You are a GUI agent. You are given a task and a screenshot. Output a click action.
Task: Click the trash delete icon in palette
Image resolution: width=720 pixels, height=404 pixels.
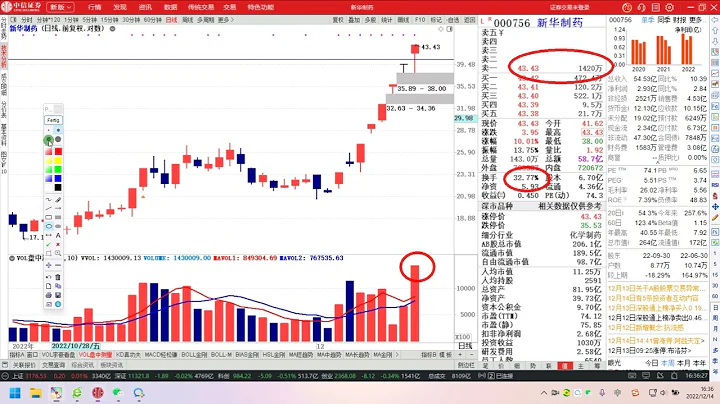pyautogui.click(x=58, y=277)
